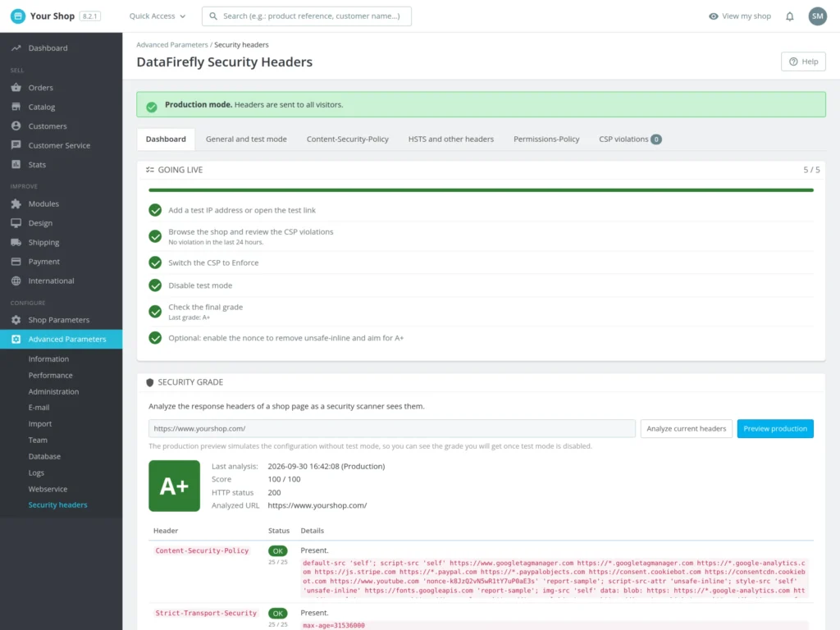
Task: Open Database in the sidebar submenu
Action: tap(44, 456)
